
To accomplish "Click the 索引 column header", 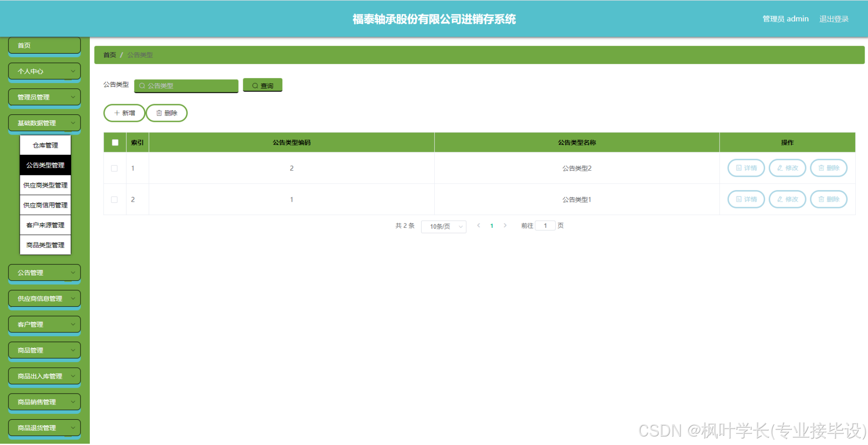I will coord(137,143).
